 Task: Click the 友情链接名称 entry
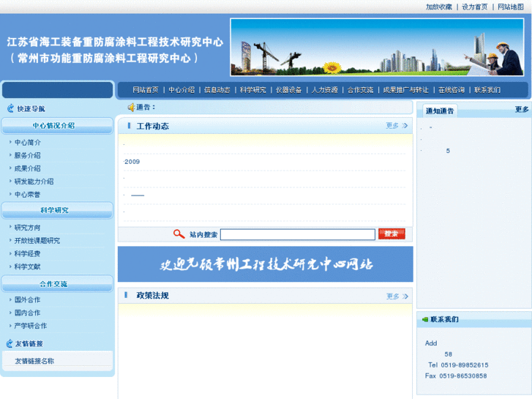tap(34, 361)
